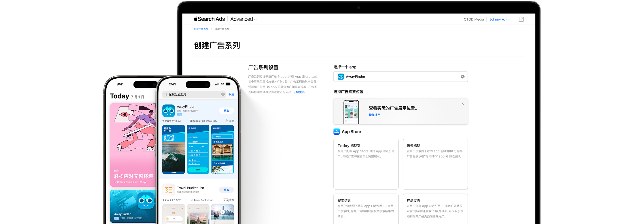Open the 操作演示 demo link

point(374,115)
